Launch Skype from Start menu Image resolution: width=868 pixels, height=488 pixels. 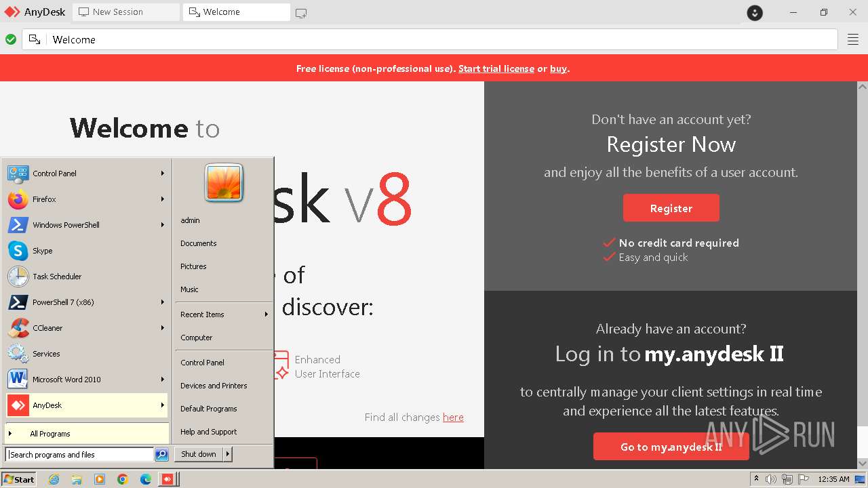point(87,251)
